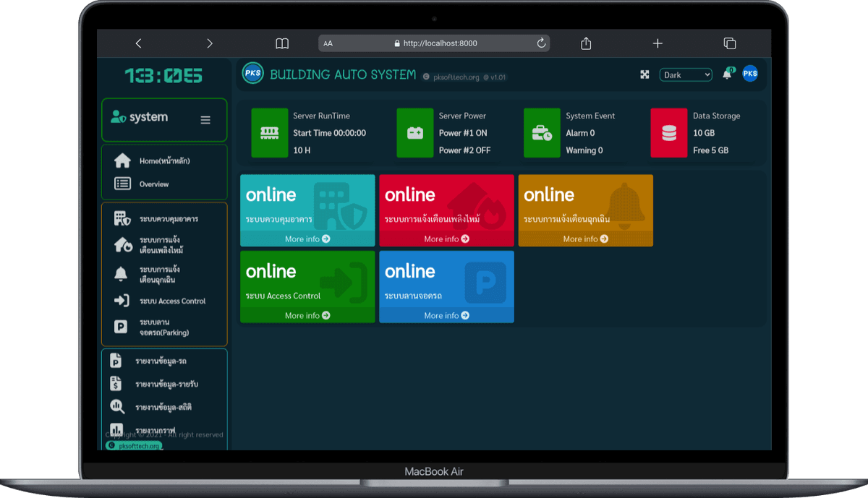Click the AA reader button in address bar

tap(328, 43)
